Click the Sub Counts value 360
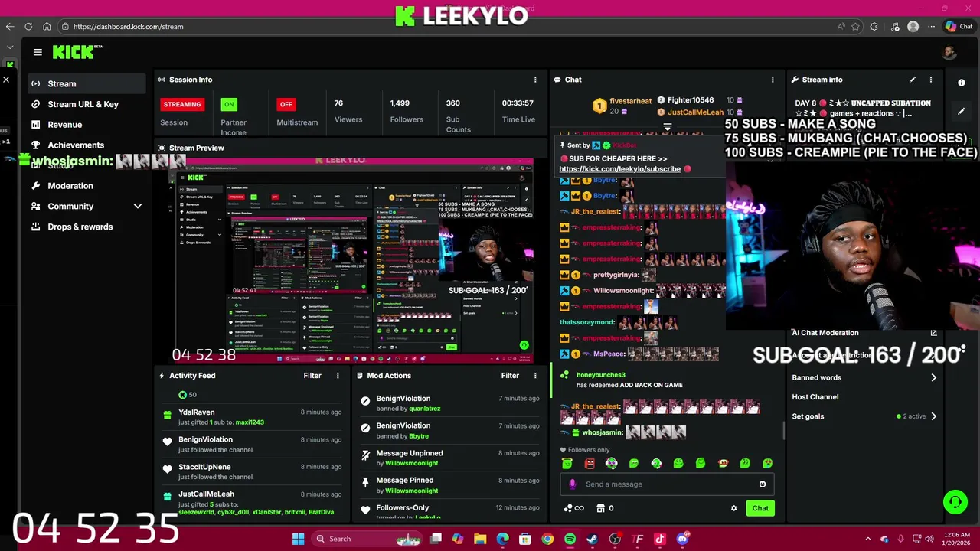Image resolution: width=980 pixels, height=551 pixels. tap(453, 103)
